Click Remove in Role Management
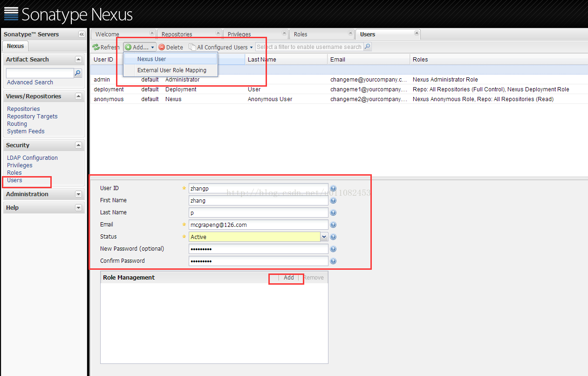Image resolution: width=588 pixels, height=376 pixels. pos(314,278)
